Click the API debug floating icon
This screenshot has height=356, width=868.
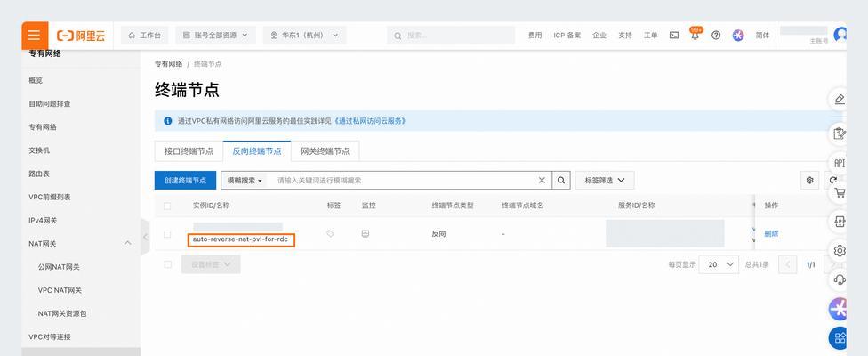840,222
